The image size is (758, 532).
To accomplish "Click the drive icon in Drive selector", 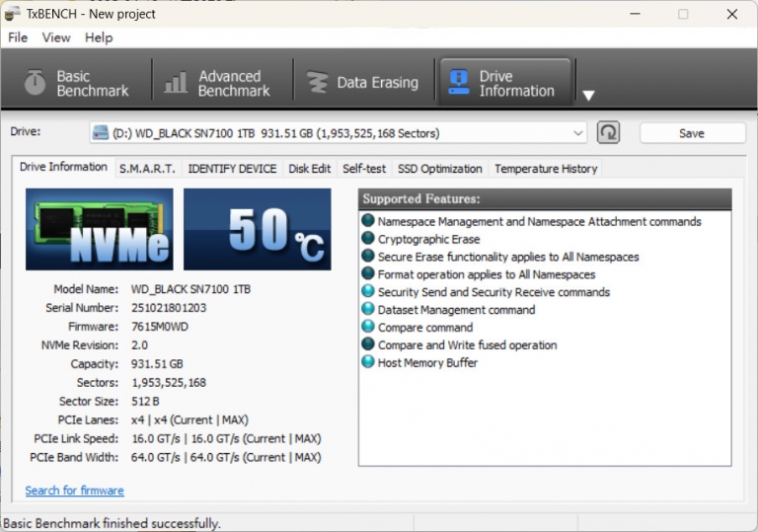I will click(101, 132).
